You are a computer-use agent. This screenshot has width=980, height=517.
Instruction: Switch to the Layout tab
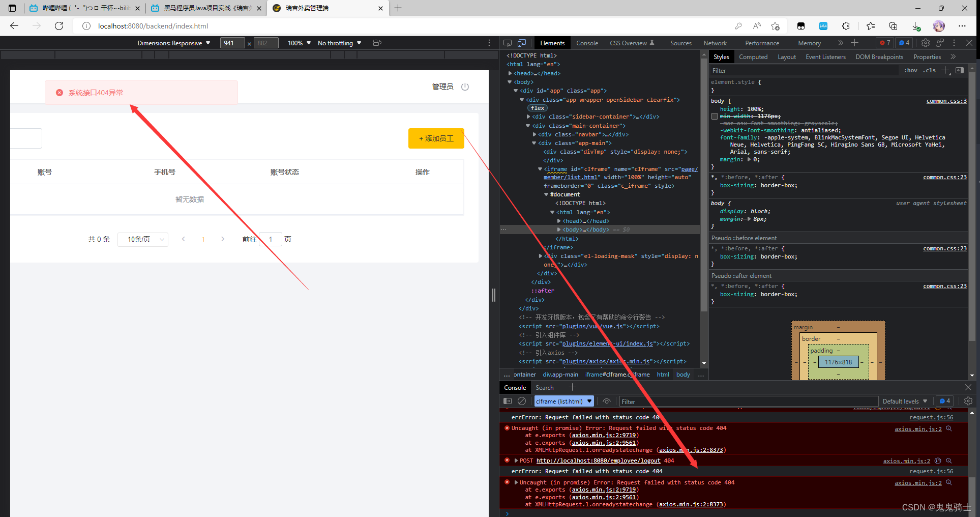click(x=786, y=57)
